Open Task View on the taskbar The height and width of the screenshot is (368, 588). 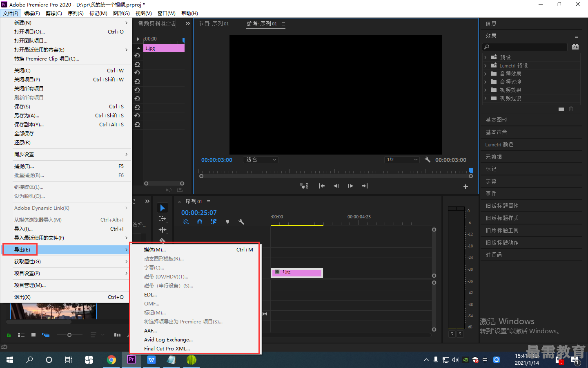[69, 360]
